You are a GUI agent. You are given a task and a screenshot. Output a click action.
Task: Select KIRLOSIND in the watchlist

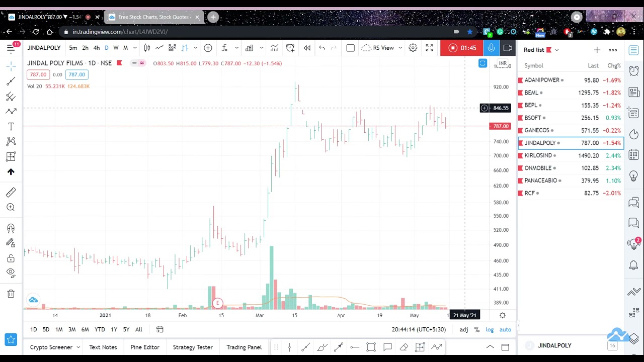[571, 155]
